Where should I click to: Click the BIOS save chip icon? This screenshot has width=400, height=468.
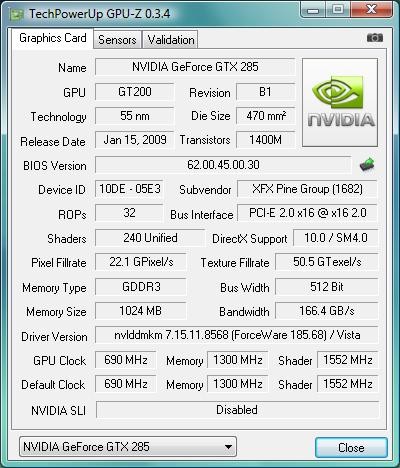point(367,164)
